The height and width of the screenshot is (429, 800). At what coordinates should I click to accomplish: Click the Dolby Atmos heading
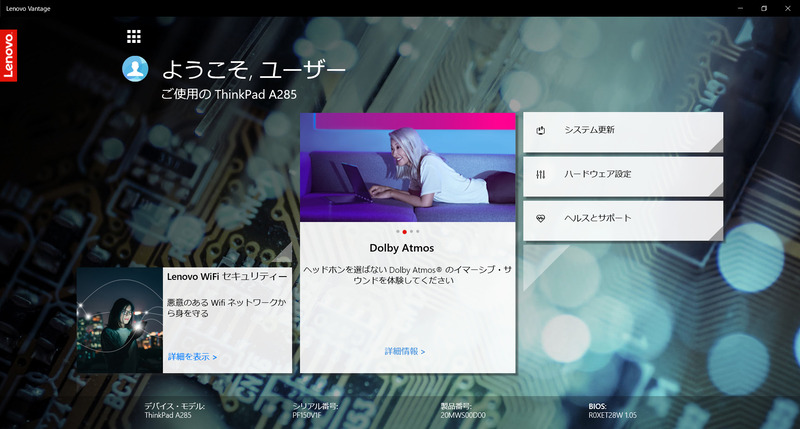(x=402, y=248)
